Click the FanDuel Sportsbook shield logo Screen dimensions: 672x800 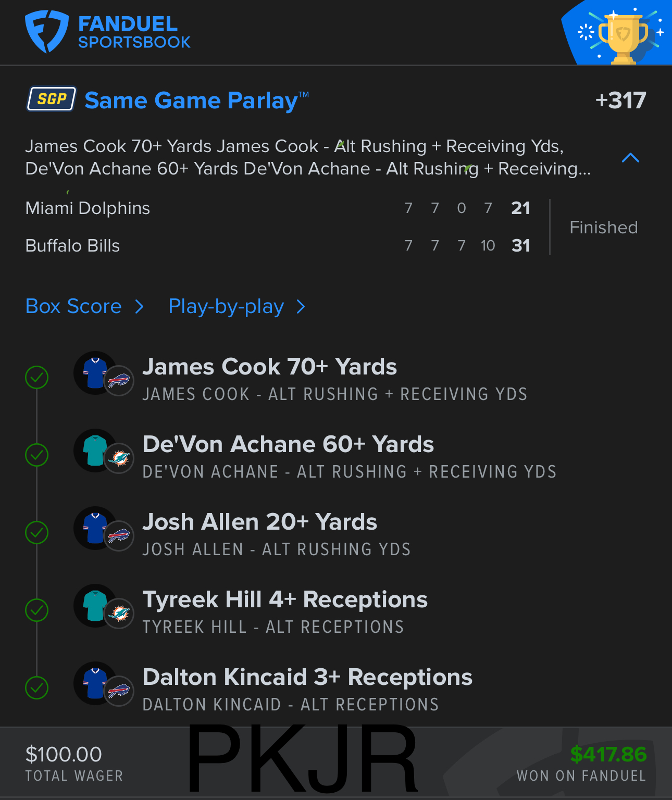[x=46, y=31]
